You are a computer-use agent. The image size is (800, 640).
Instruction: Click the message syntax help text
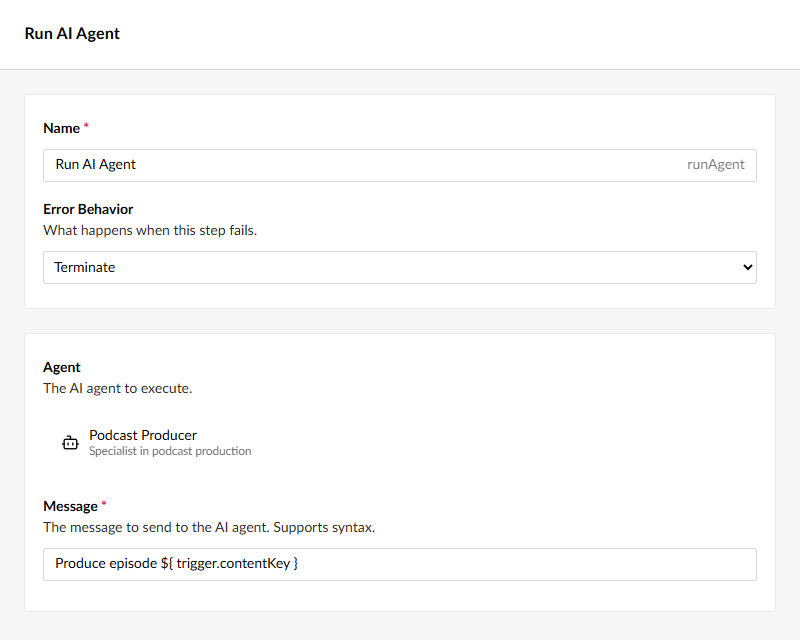click(209, 527)
